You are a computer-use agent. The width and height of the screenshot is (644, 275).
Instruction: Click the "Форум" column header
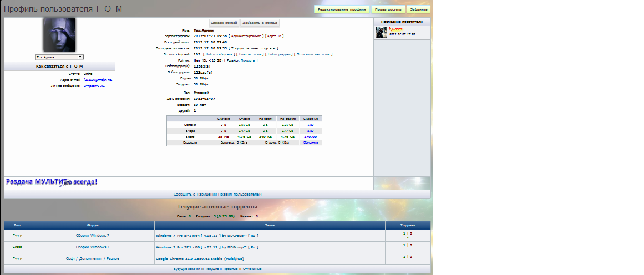coord(93,225)
